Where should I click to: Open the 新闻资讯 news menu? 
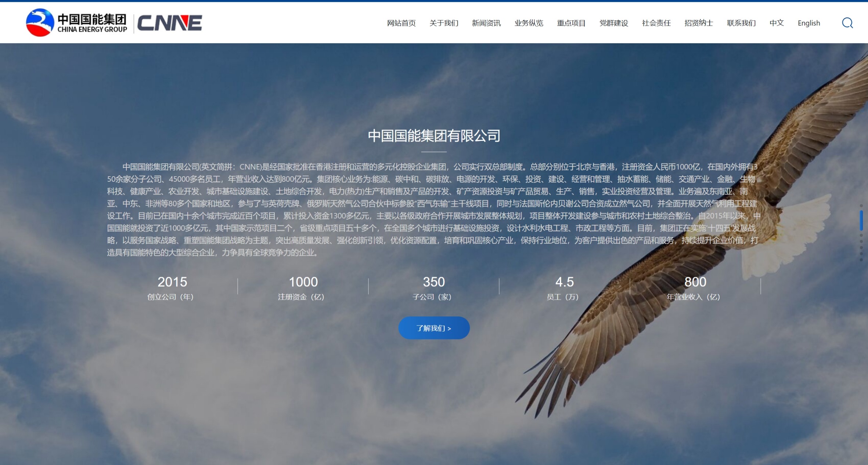[486, 23]
